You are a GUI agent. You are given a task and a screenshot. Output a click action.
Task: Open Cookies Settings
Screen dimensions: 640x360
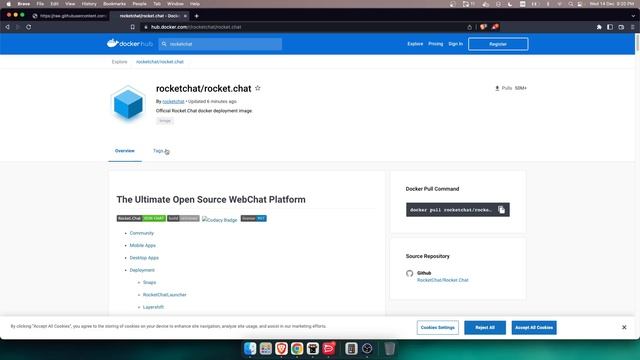[x=438, y=327]
